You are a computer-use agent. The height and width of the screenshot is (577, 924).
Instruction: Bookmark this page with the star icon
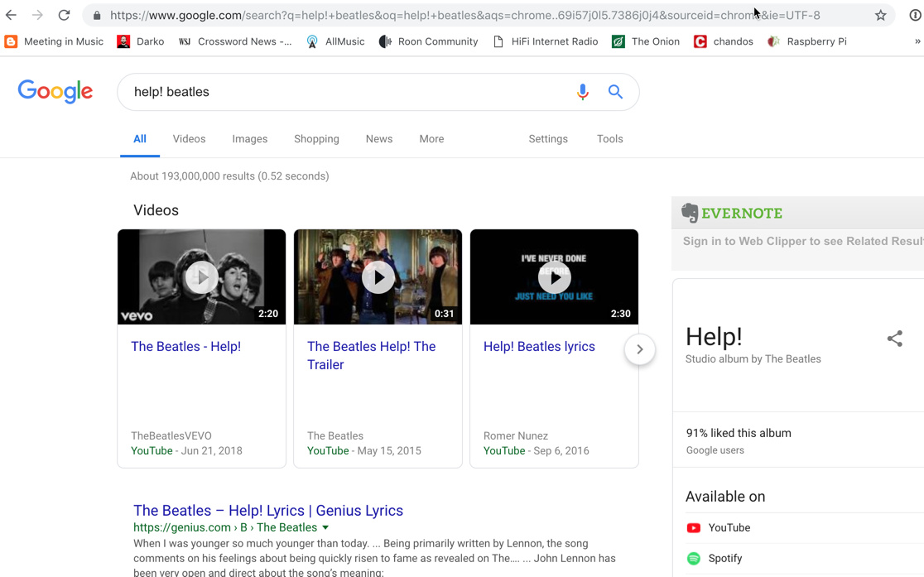pos(880,15)
